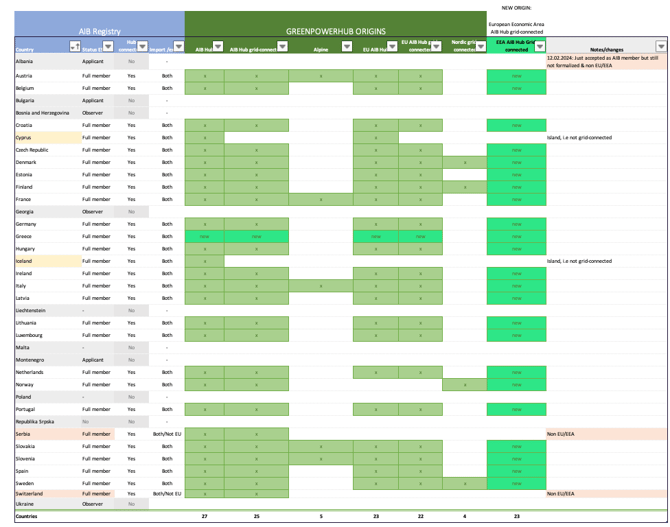Screen dimensions: 670x527
Task: Select the AIB Hub grid-connected total 25 cell
Action: [256, 517]
